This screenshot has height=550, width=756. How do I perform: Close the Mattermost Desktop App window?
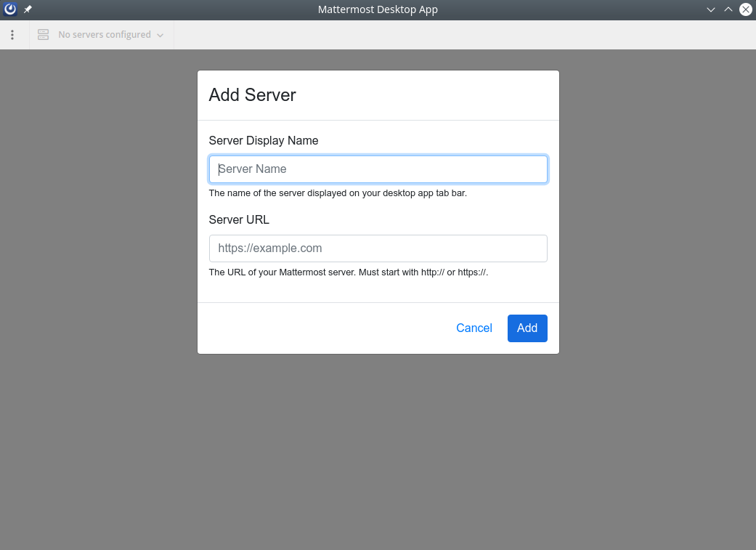(745, 9)
